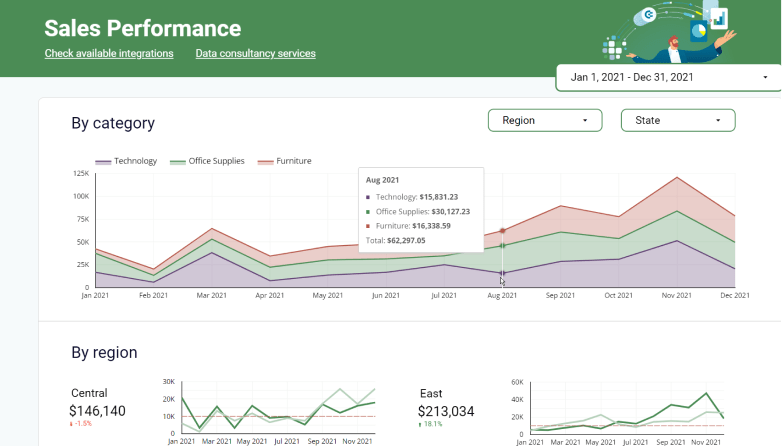Click the red Furniture data point at Aug 2021
This screenshot has width=782, height=446.
pos(502,230)
